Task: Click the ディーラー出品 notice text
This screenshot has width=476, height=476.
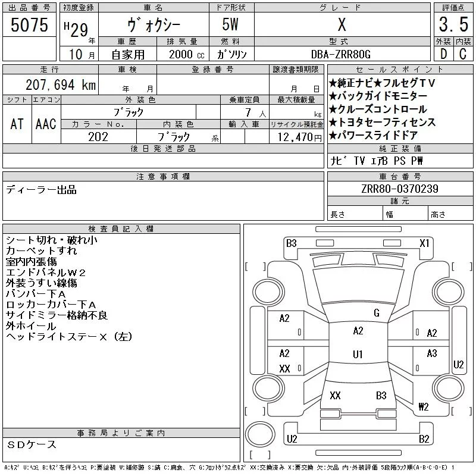Action: pos(41,190)
